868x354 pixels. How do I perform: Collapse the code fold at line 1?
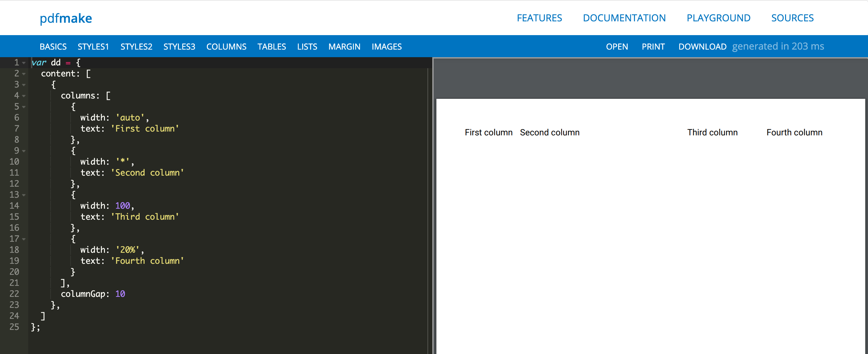[x=24, y=63]
